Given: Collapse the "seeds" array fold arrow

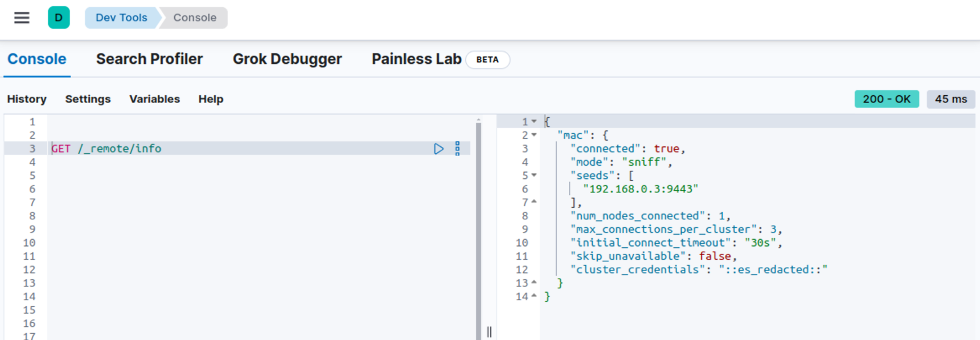Looking at the screenshot, I should (x=534, y=175).
